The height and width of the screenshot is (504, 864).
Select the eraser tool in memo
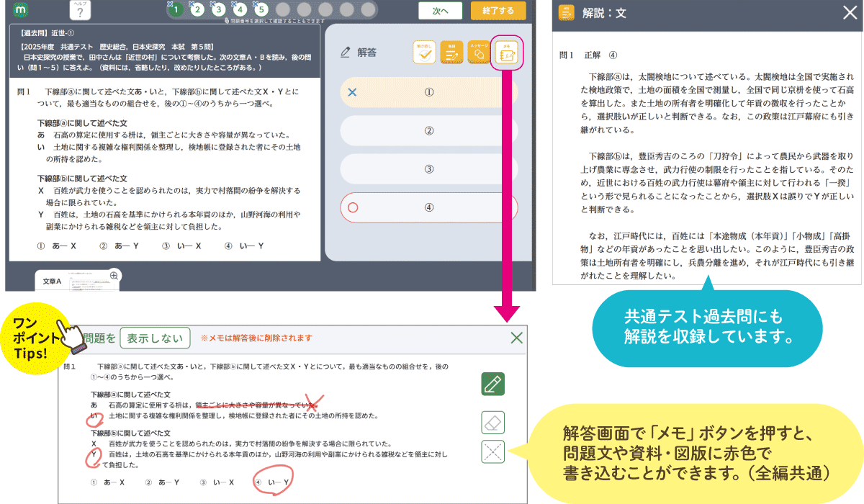pos(493,423)
